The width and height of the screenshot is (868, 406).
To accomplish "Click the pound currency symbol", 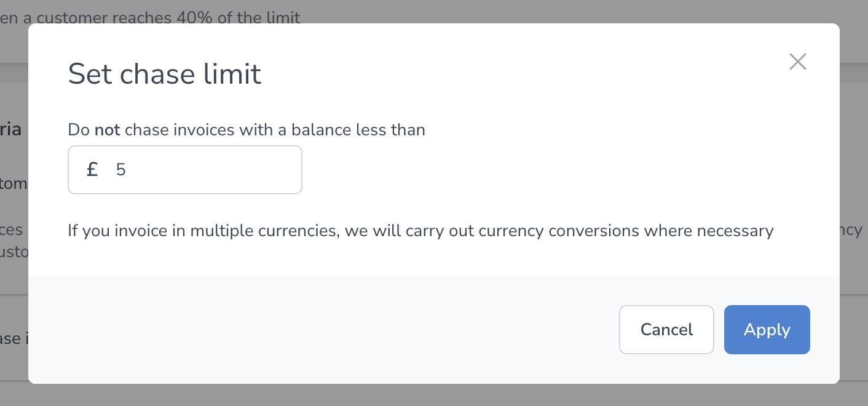I will coord(92,169).
